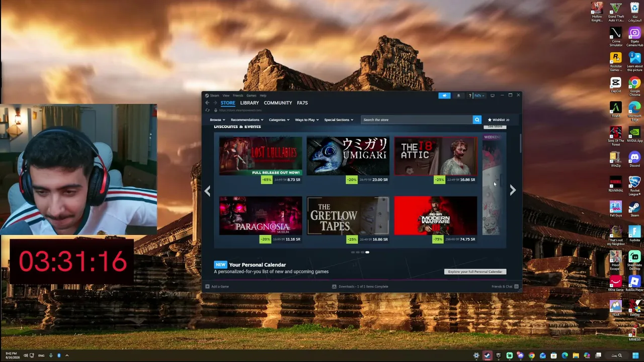The width and height of the screenshot is (644, 362).
Task: Launch Rockstar Games Launcher shortcut
Action: pos(616,62)
